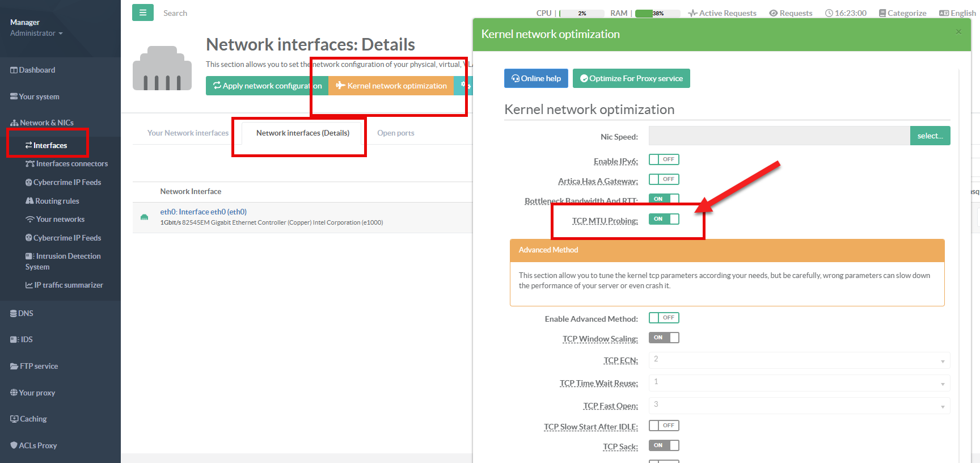
Task: Click the Online help button
Action: click(536, 78)
